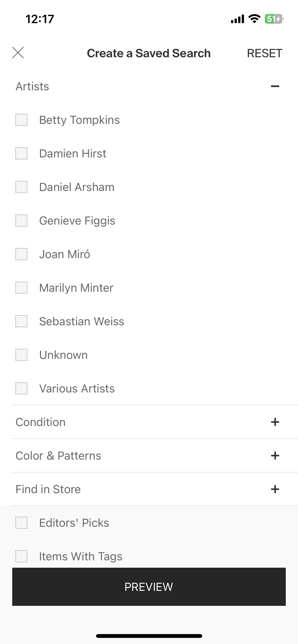This screenshot has height=644, width=298.
Task: Tap the PREVIEW button
Action: click(x=149, y=587)
